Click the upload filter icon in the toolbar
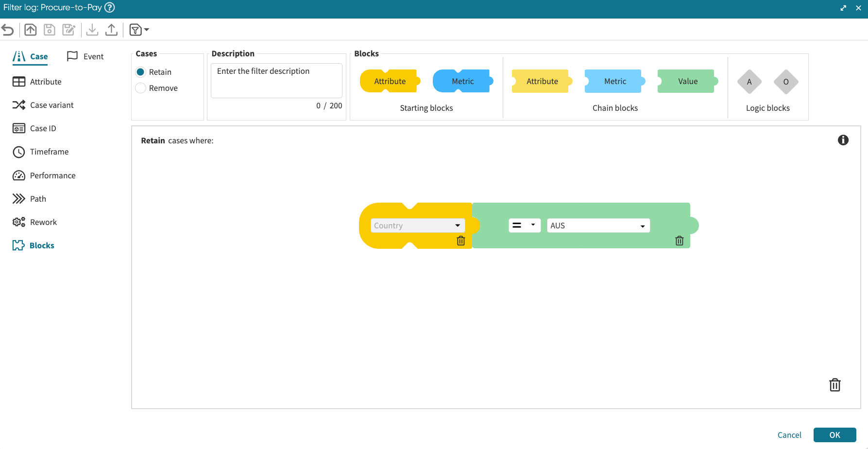 111,30
